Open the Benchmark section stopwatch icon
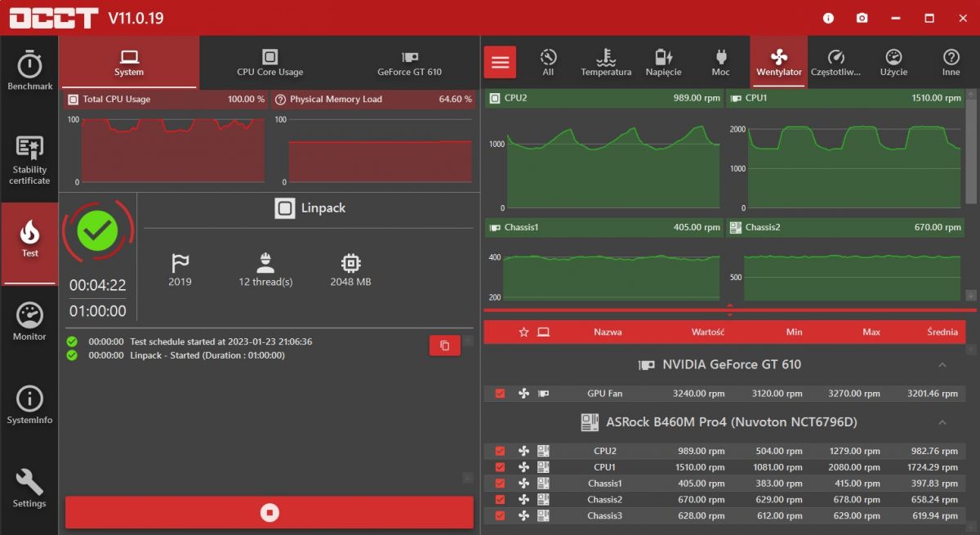 tap(29, 65)
